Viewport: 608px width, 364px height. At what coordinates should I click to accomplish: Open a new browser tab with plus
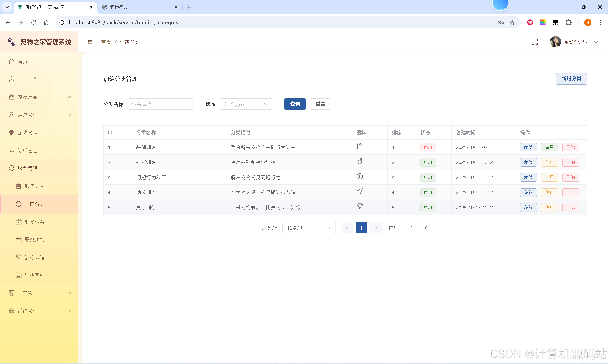coord(189,7)
